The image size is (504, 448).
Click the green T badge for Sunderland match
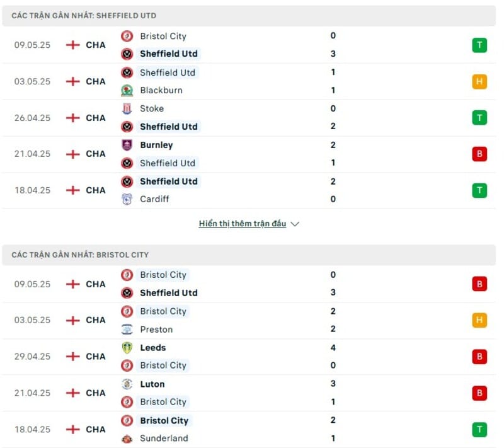pos(479,430)
